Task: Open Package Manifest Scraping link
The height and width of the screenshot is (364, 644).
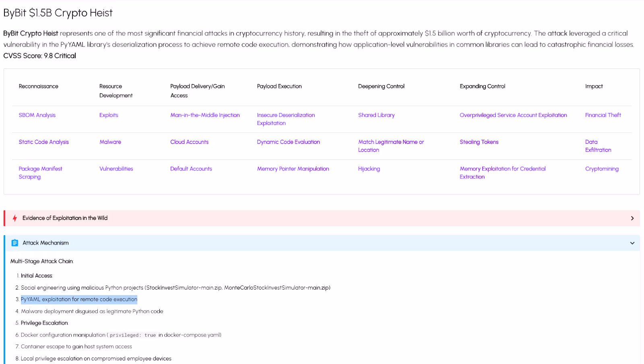Action: 40,173
